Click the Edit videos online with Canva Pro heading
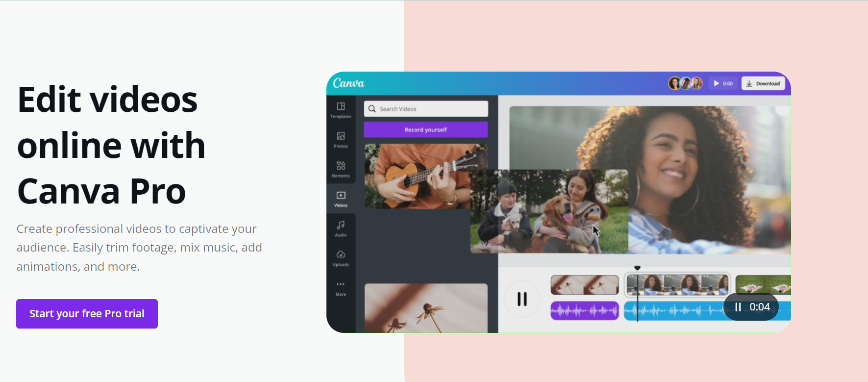868x382 pixels. coord(111,145)
